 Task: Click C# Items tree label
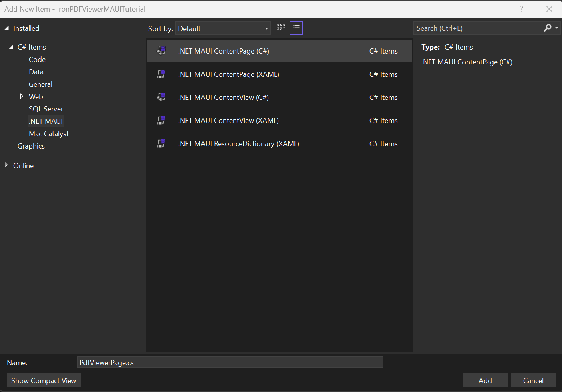pos(32,47)
